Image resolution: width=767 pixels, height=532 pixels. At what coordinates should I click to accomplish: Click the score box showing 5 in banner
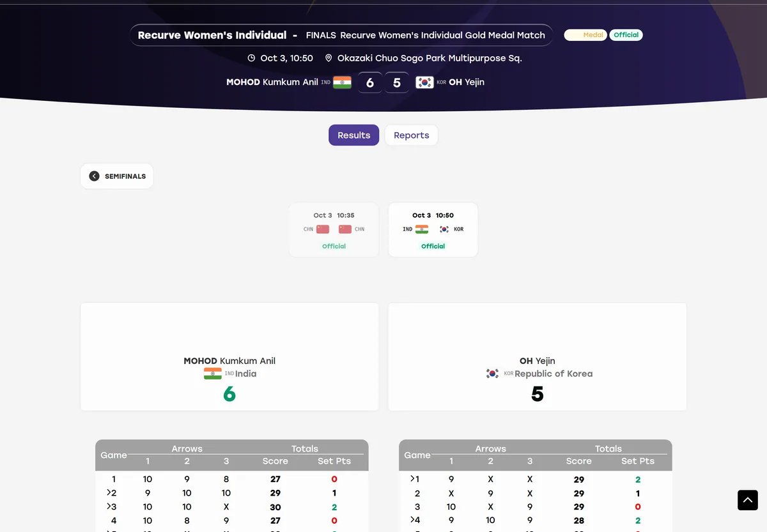pos(397,83)
